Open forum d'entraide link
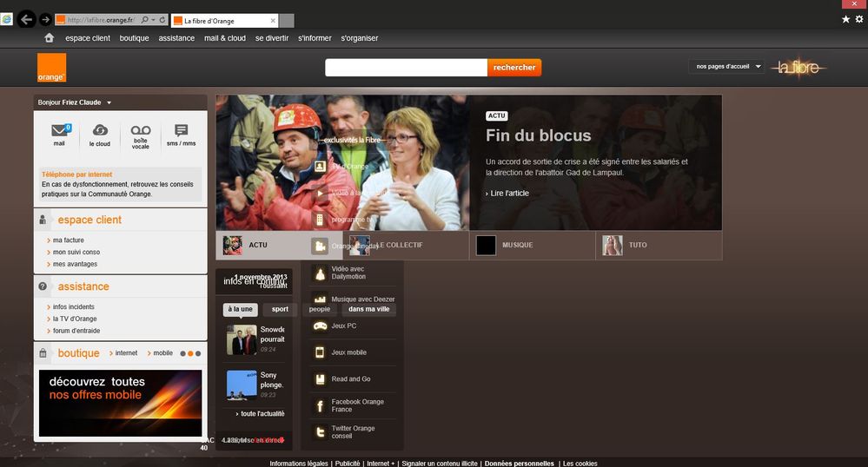The height and width of the screenshot is (467, 868). click(76, 331)
